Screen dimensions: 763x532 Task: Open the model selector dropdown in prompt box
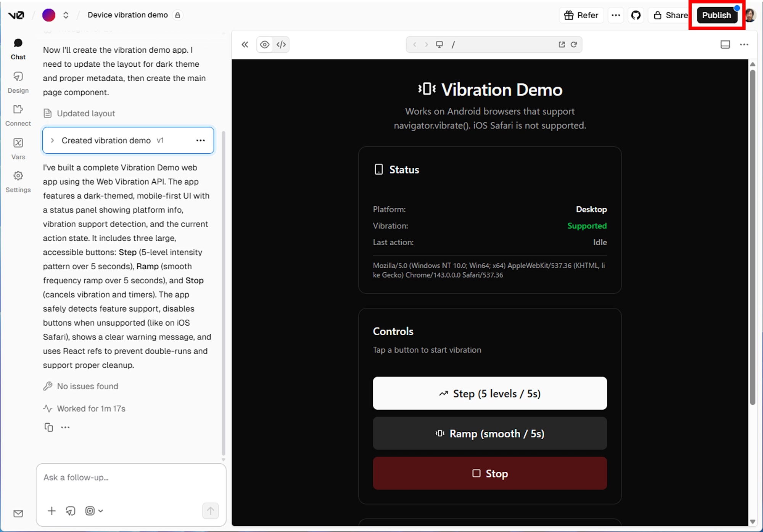click(94, 511)
